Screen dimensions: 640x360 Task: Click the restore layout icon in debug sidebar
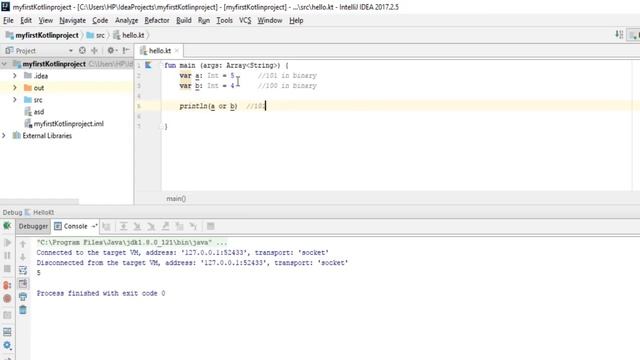click(7, 332)
